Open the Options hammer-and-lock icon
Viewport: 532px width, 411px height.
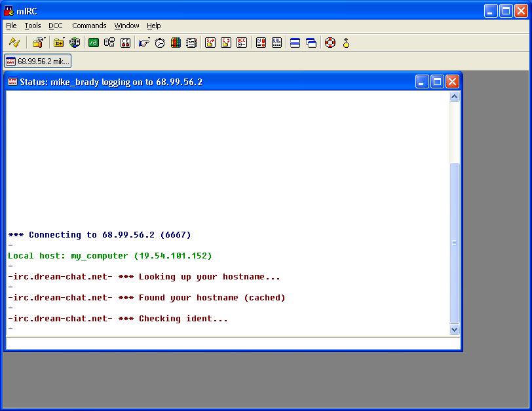pos(37,43)
